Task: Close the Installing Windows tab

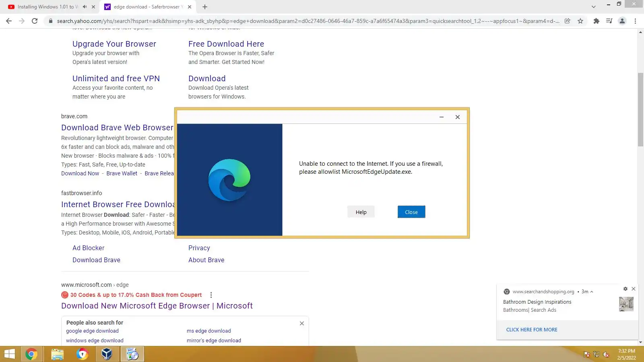Action: pos(93,7)
